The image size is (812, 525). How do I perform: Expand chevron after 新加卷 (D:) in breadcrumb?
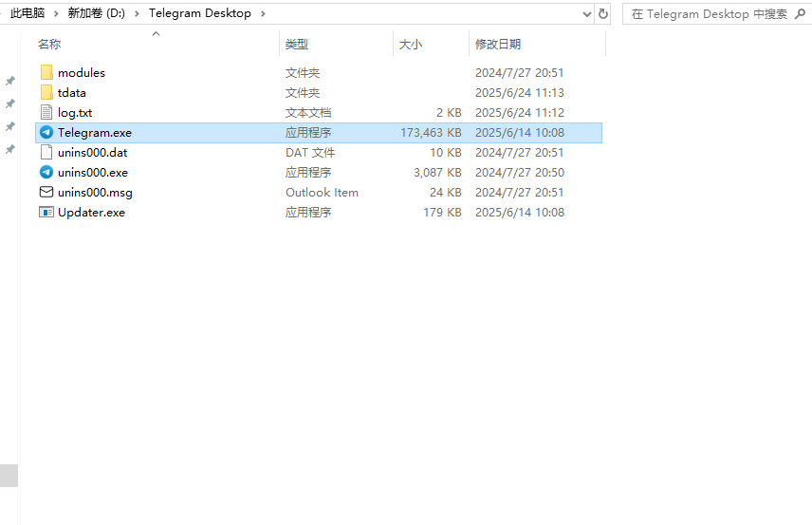click(x=137, y=13)
